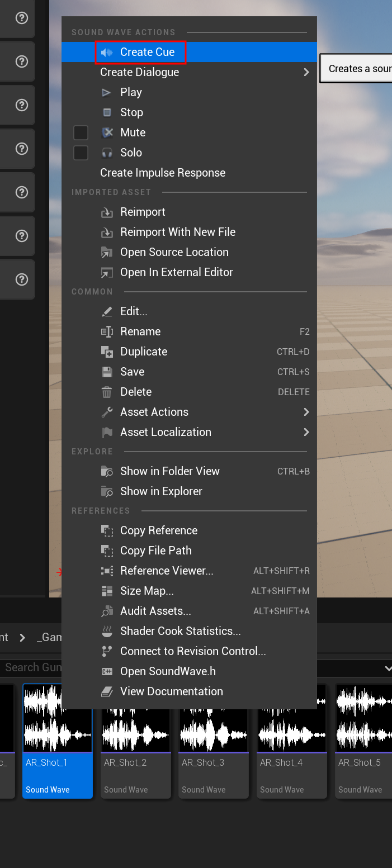The image size is (392, 868).
Task: Click the Show in Explorer icon
Action: pos(107,492)
